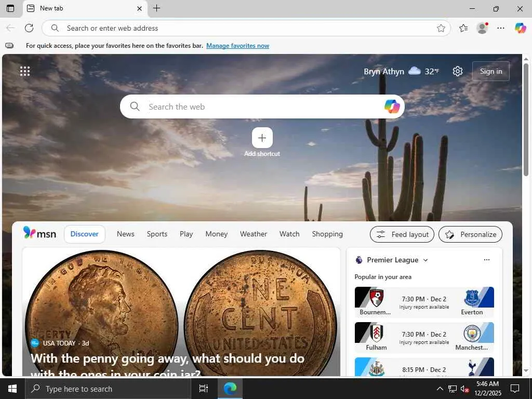Click the Feed layout button

(402, 234)
